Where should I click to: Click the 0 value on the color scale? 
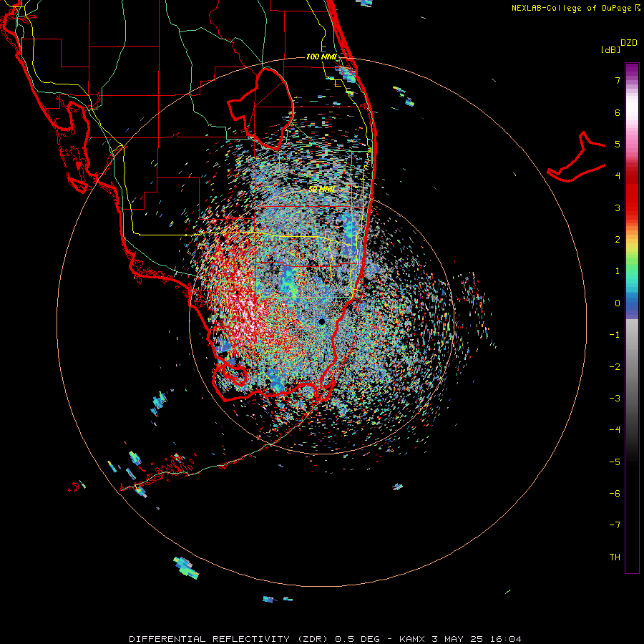(x=618, y=303)
